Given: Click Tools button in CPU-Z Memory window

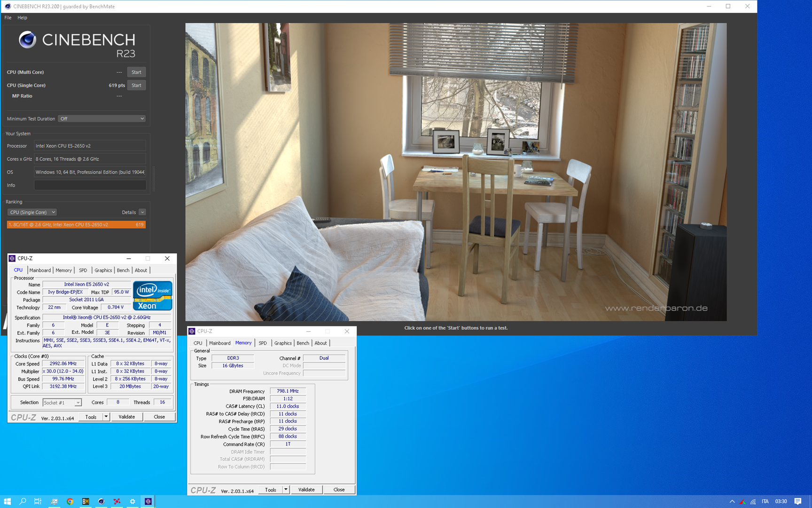Looking at the screenshot, I should tap(271, 490).
